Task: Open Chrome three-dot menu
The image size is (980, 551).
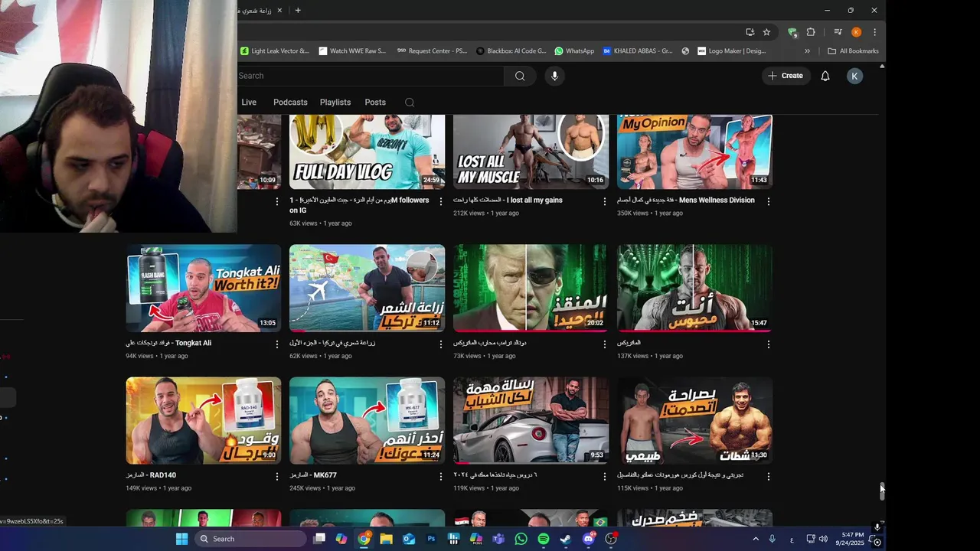Action: click(874, 32)
